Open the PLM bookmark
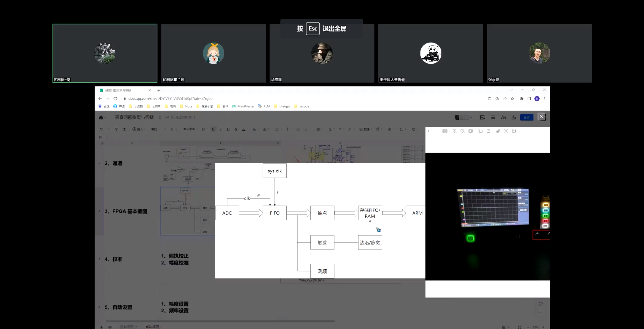This screenshot has width=644, height=329. [264, 106]
